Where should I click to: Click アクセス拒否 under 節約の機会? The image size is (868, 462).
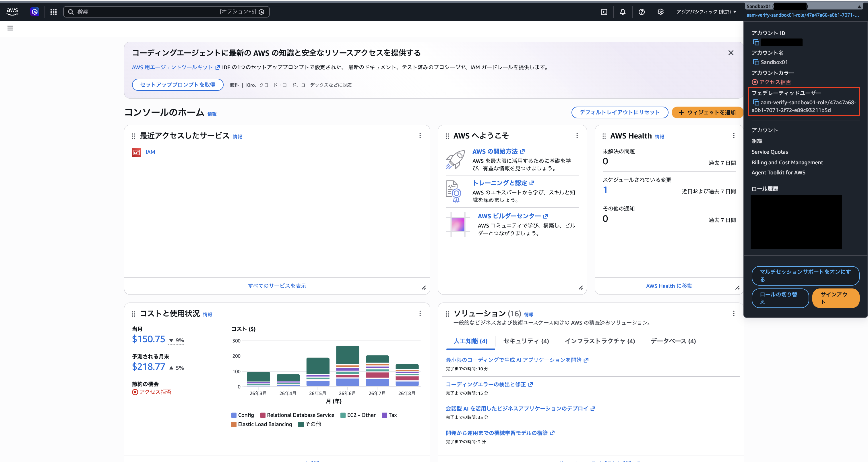pos(152,392)
